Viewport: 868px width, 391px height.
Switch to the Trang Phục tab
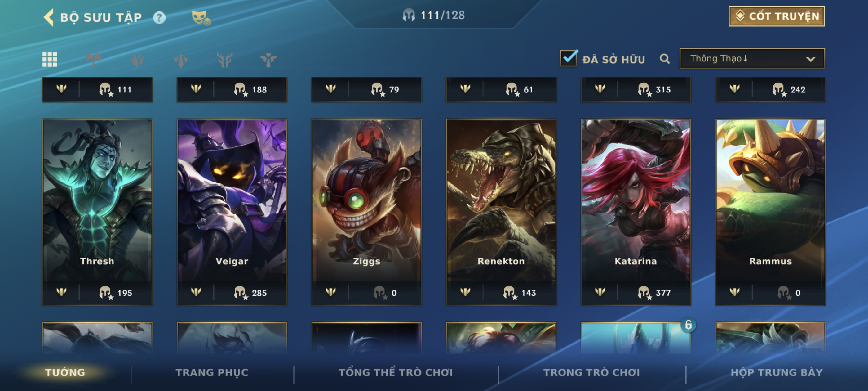coord(212,372)
